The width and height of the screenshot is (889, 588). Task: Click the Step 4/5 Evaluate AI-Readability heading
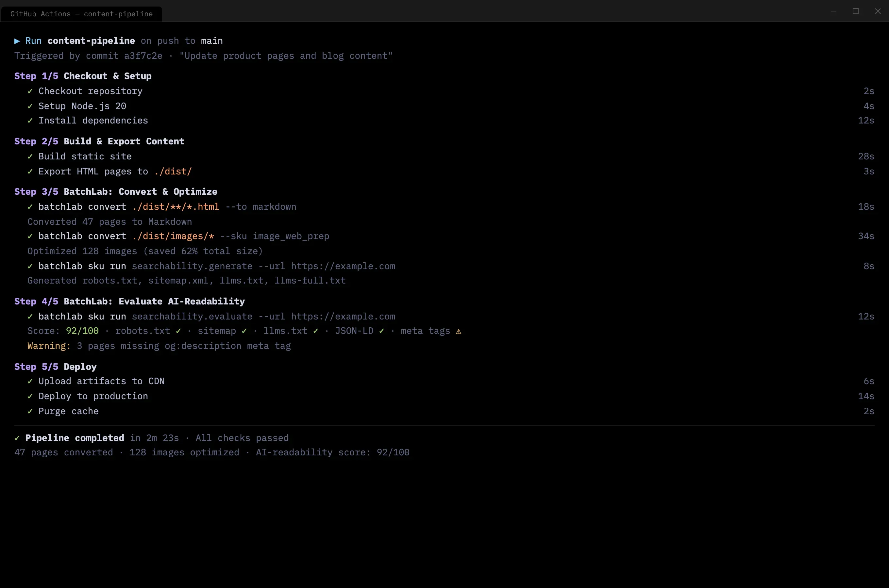(129, 301)
